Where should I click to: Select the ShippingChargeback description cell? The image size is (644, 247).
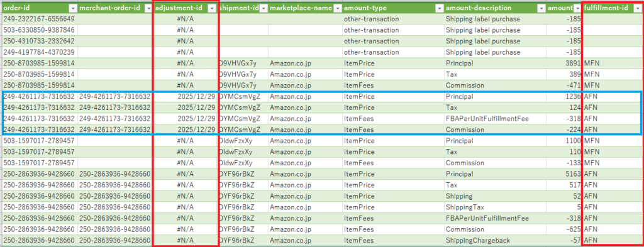(x=495, y=240)
